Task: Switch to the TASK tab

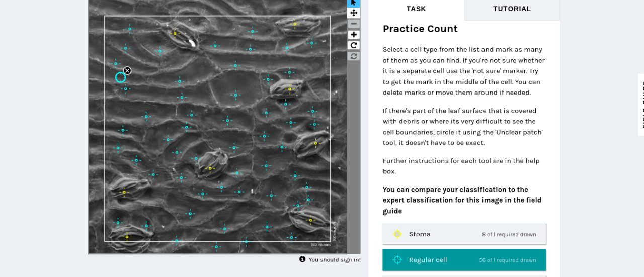Action: coord(416,9)
